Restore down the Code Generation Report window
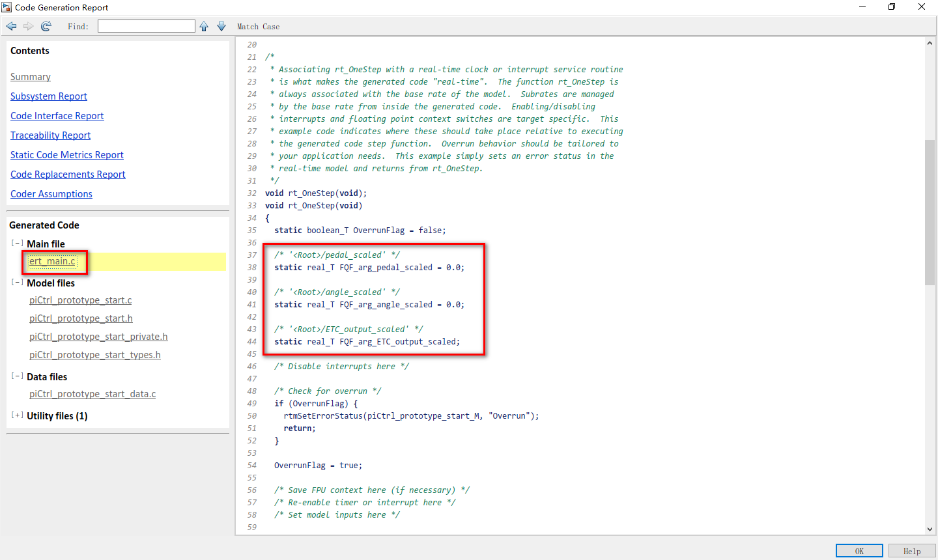 [x=892, y=7]
